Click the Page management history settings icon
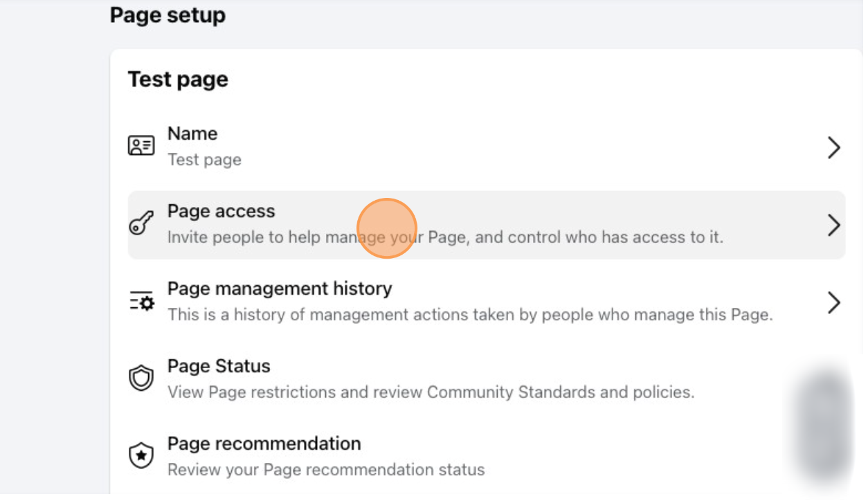The height and width of the screenshot is (501, 868). coord(141,302)
